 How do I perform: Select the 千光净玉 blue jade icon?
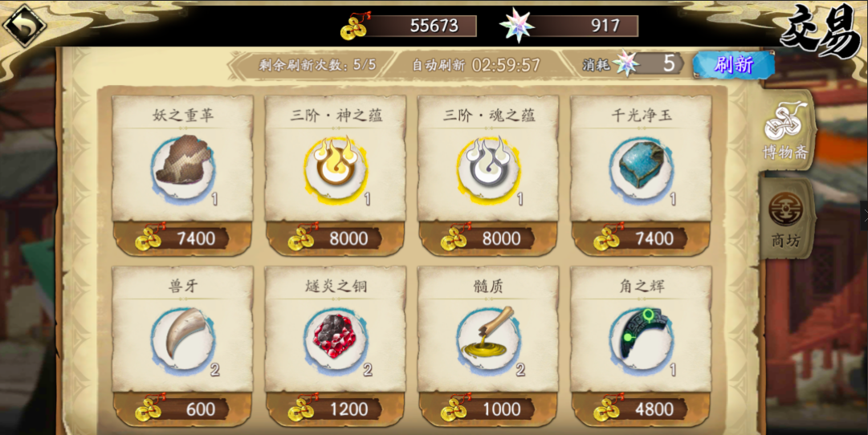click(x=641, y=167)
